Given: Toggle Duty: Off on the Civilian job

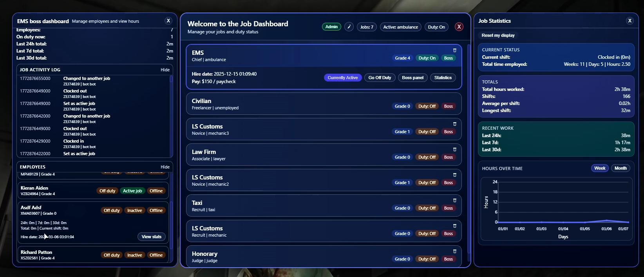Looking at the screenshot, I should (427, 106).
